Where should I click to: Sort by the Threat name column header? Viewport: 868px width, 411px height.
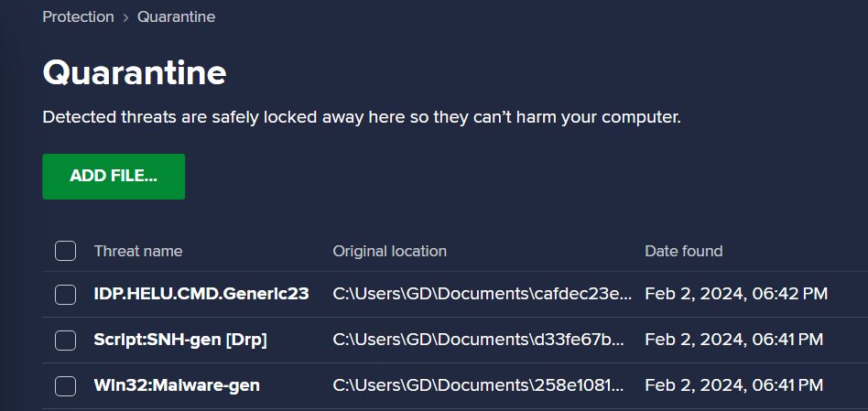138,251
